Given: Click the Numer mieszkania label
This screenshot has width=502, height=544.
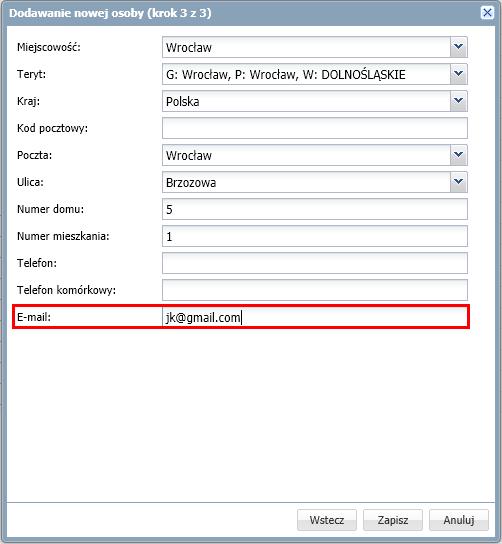Looking at the screenshot, I should [x=63, y=236].
